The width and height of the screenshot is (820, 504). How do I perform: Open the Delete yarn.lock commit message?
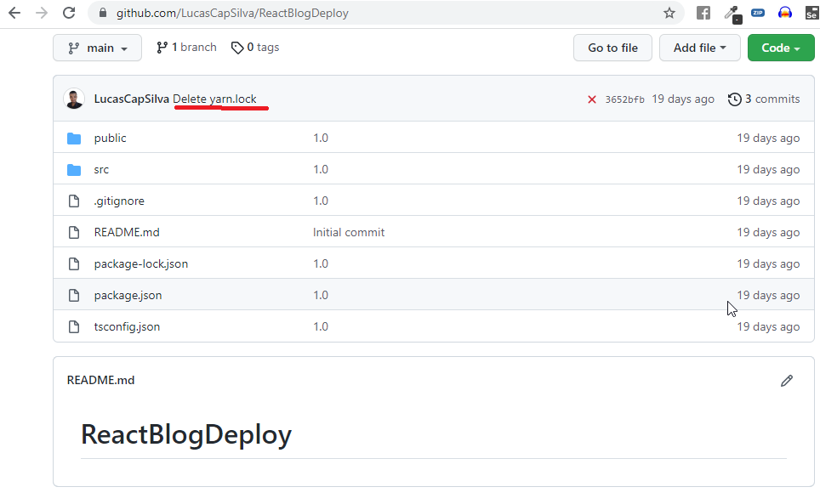214,99
